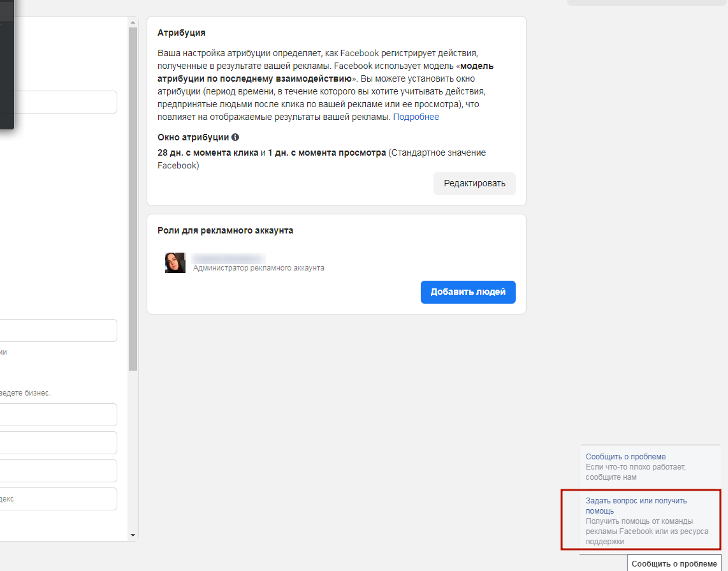Screen dimensions: 728x571
Task: Click the topmost input field in left panel
Action: tap(59, 101)
